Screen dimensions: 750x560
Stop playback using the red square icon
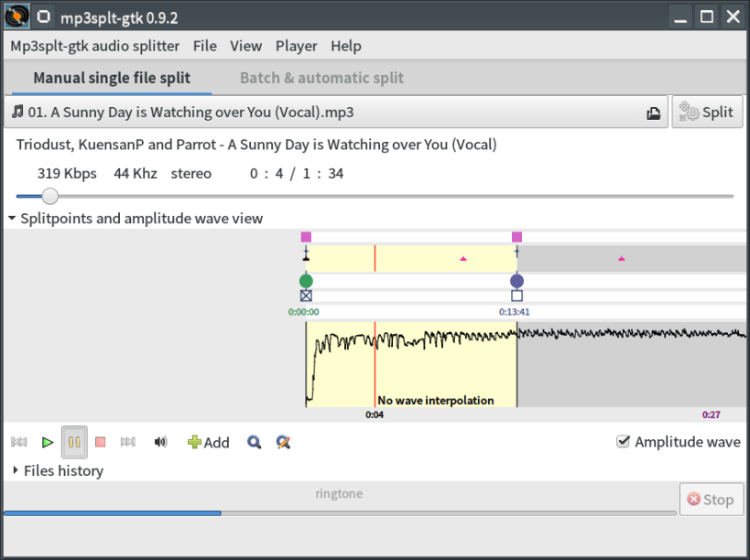point(100,442)
